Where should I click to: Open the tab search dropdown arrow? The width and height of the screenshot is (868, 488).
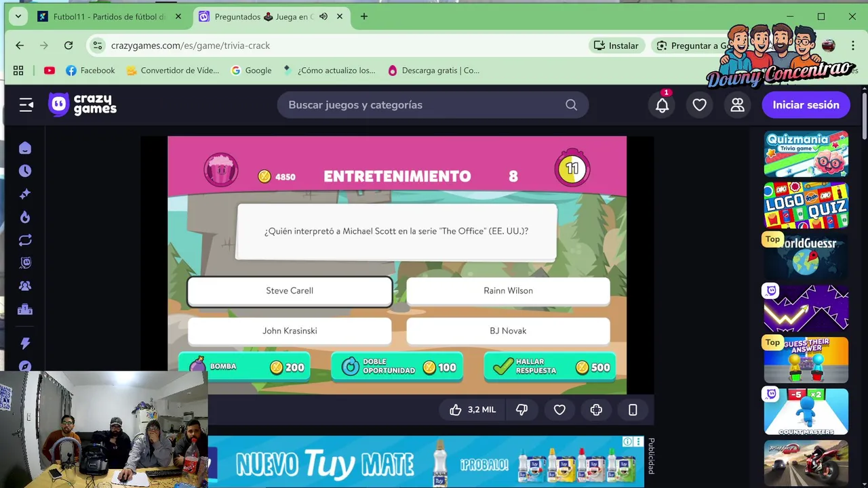[18, 16]
